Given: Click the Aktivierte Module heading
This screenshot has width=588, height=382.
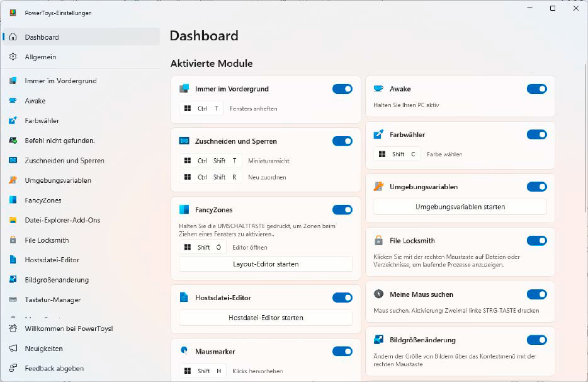Looking at the screenshot, I should click(212, 64).
